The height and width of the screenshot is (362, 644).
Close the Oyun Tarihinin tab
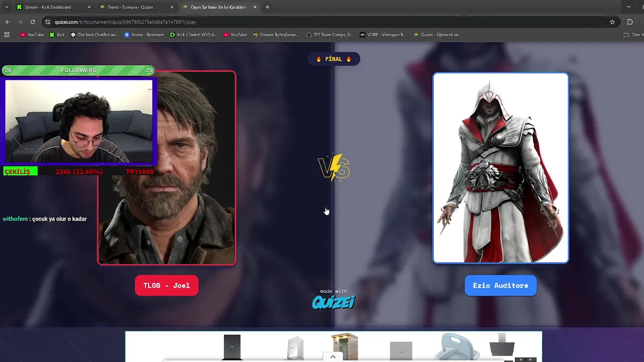255,7
